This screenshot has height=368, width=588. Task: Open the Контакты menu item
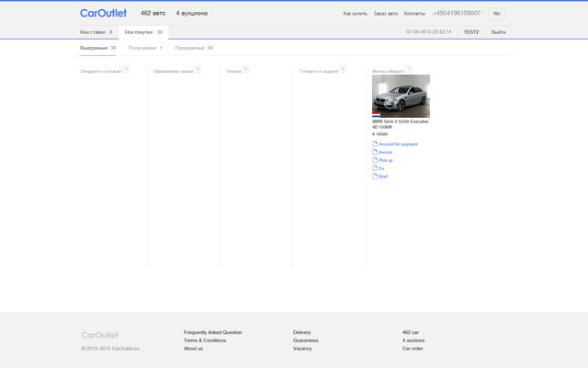click(414, 14)
